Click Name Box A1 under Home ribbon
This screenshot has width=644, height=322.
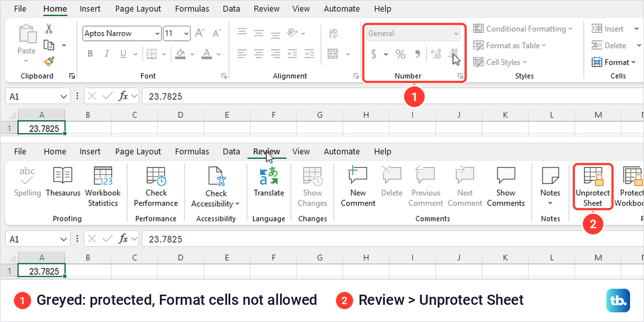[38, 97]
